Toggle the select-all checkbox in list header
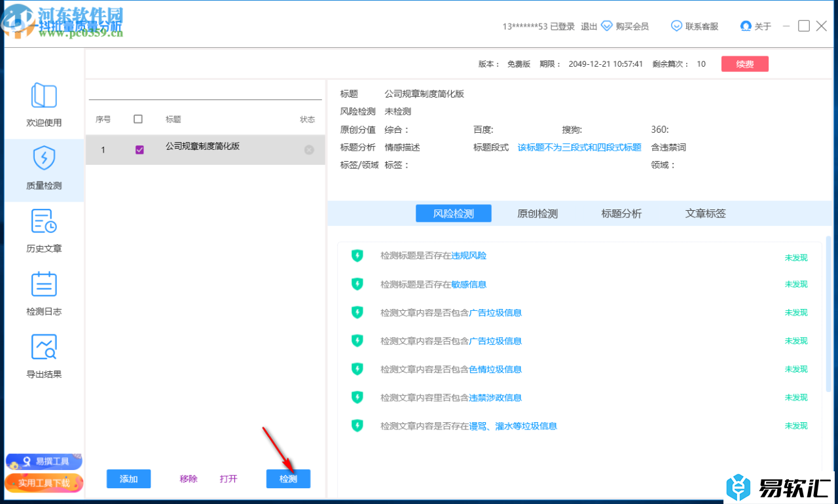The height and width of the screenshot is (504, 838). click(x=138, y=119)
